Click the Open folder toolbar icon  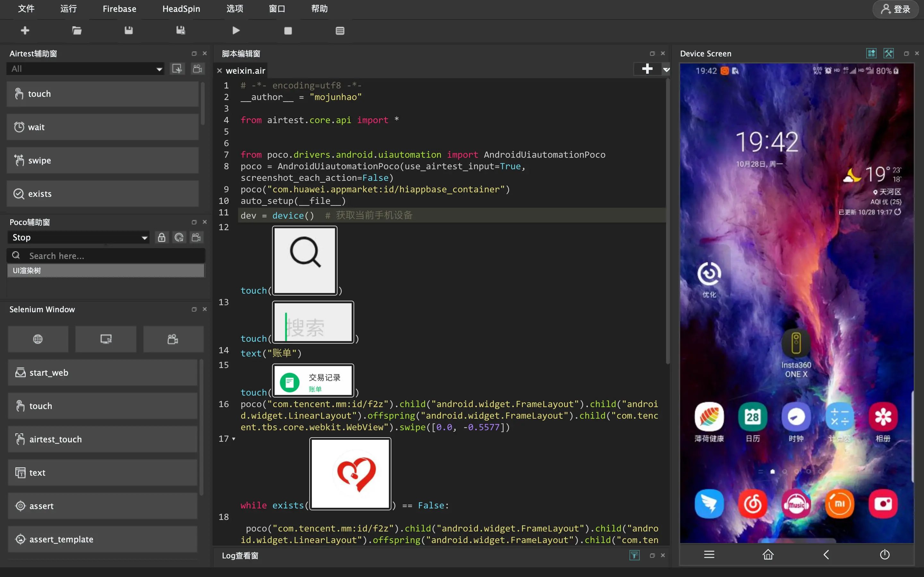coord(77,30)
